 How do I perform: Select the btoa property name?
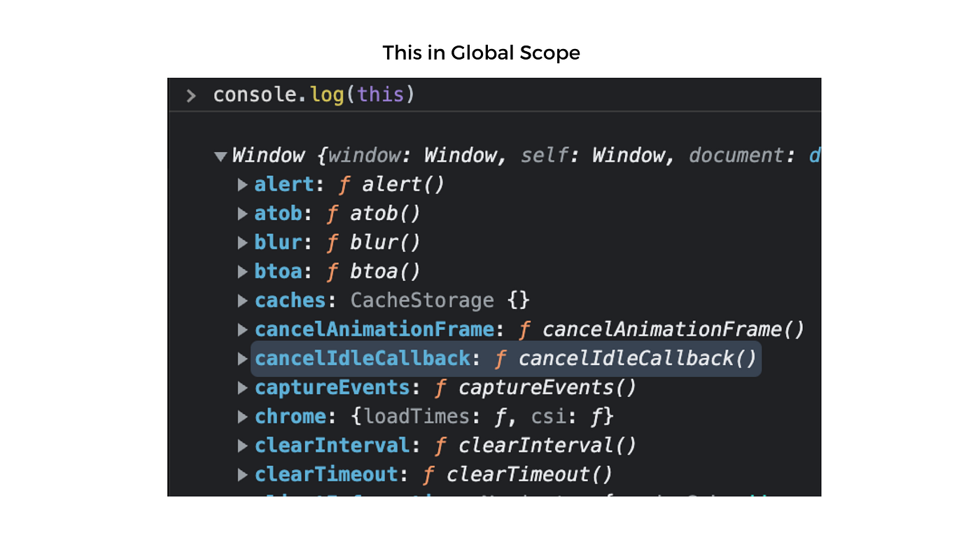click(x=278, y=271)
